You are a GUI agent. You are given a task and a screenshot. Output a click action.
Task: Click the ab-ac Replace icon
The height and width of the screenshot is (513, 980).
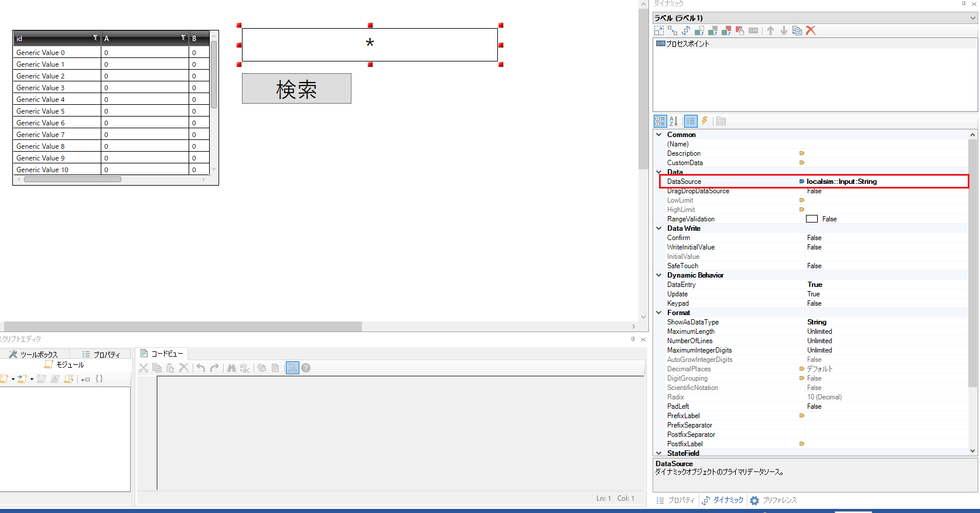click(x=245, y=368)
